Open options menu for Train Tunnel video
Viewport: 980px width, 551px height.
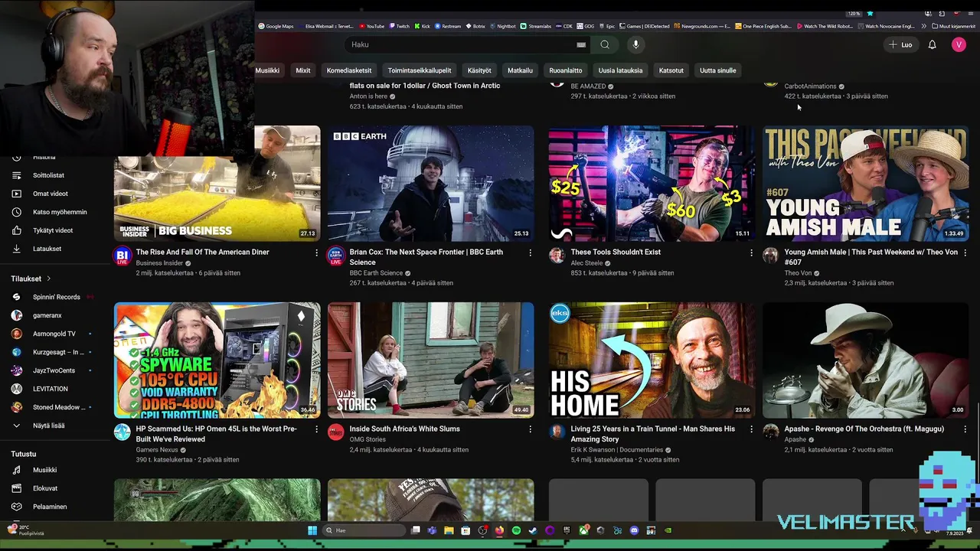(751, 429)
